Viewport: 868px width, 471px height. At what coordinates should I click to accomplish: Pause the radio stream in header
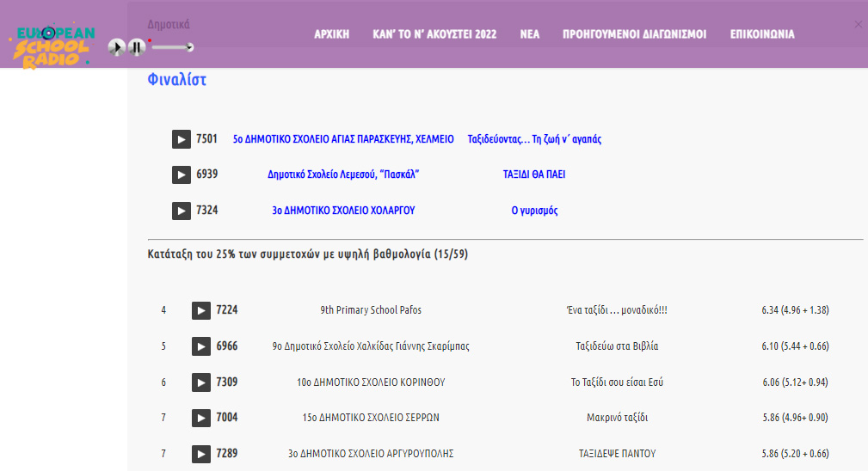[x=136, y=47]
